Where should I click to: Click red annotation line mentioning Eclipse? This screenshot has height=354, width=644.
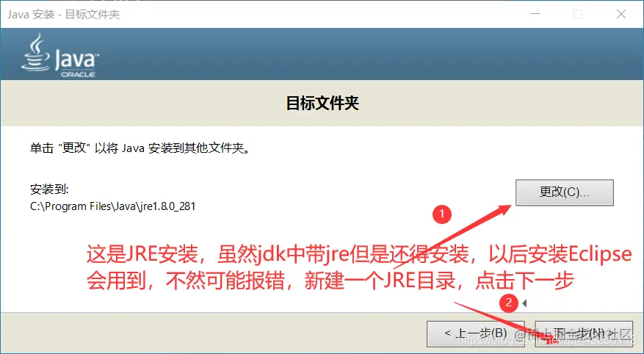359,254
